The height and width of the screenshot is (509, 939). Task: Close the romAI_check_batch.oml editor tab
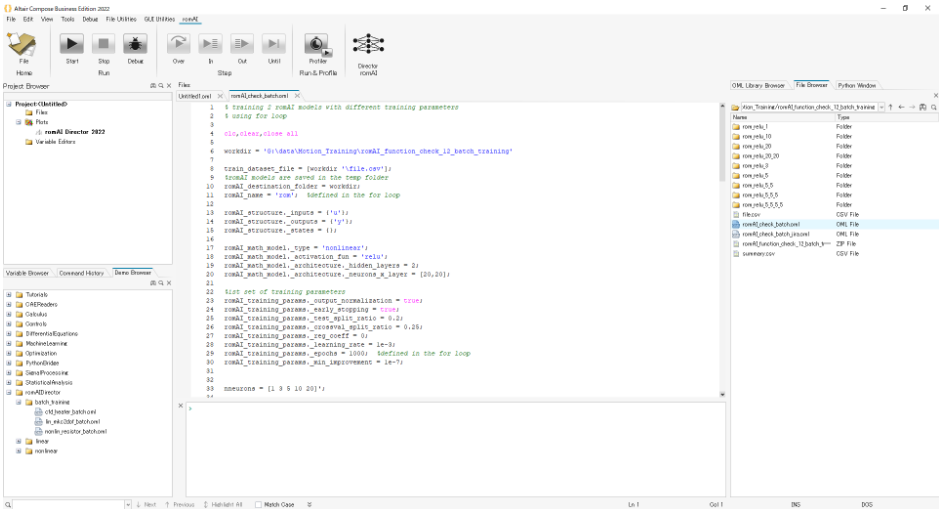(x=297, y=96)
